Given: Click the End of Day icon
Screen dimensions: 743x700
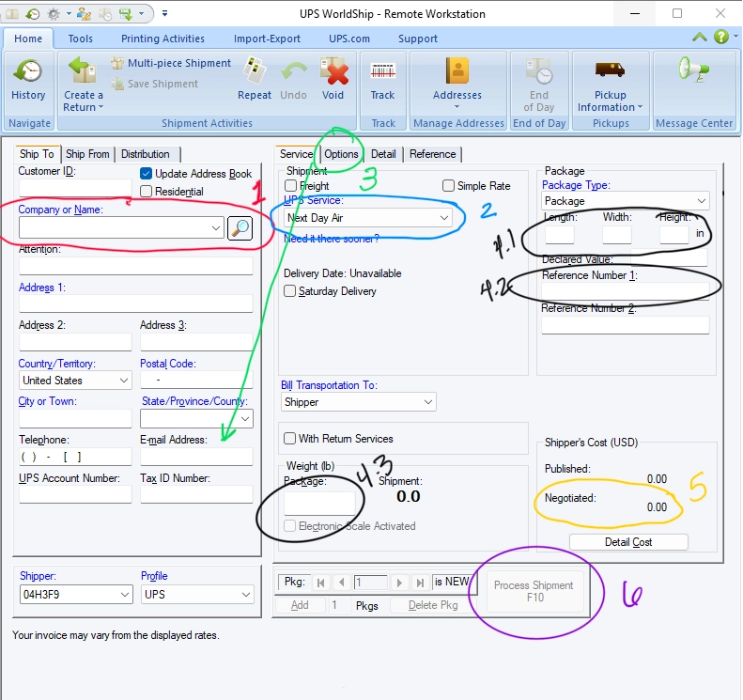Looking at the screenshot, I should pyautogui.click(x=539, y=71).
